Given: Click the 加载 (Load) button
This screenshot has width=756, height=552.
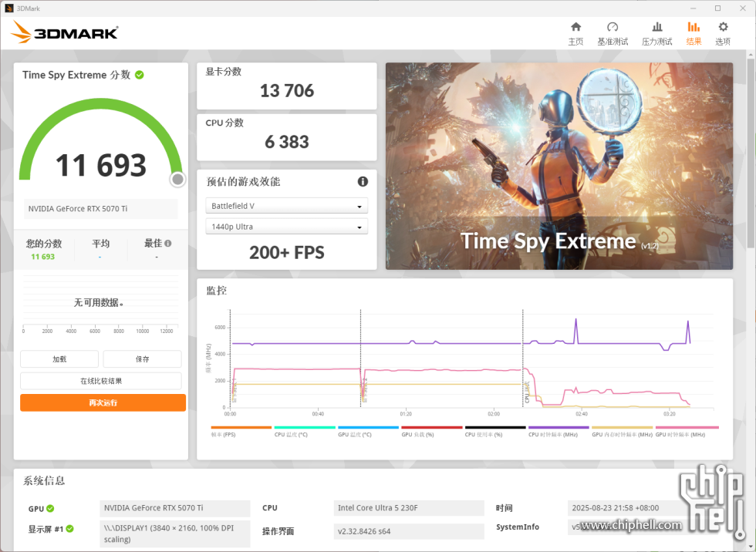Looking at the screenshot, I should [59, 358].
